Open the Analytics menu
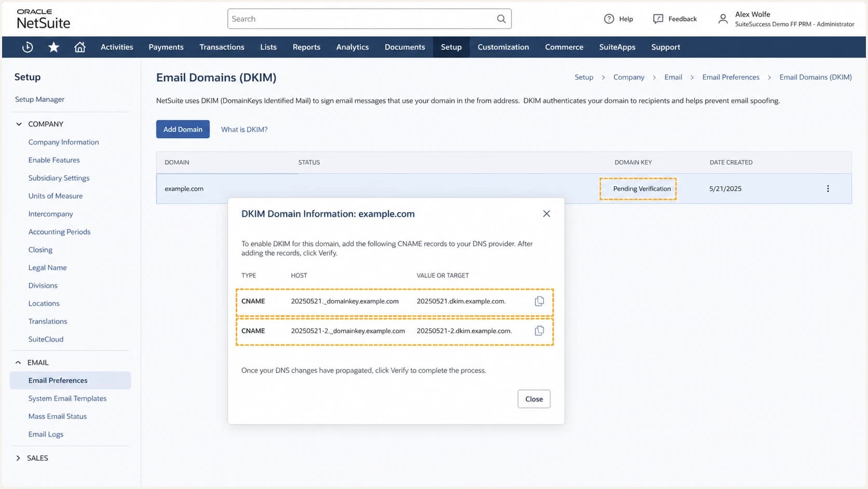 point(352,47)
